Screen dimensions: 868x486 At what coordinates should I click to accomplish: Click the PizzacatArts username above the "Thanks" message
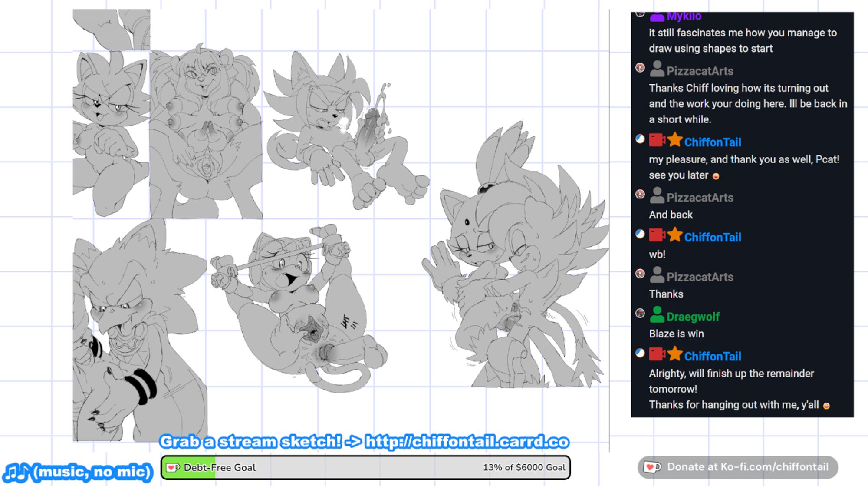700,277
